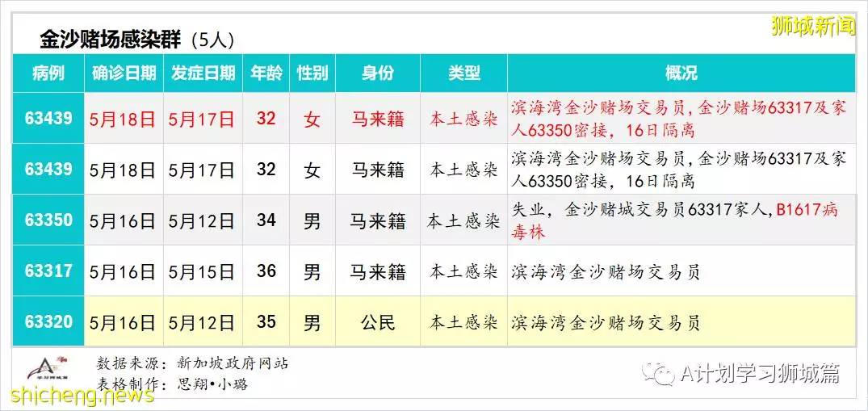868x411 pixels.
Task: Click the red description starting 滨海湾金沙赌场交易员
Action: pos(679,119)
